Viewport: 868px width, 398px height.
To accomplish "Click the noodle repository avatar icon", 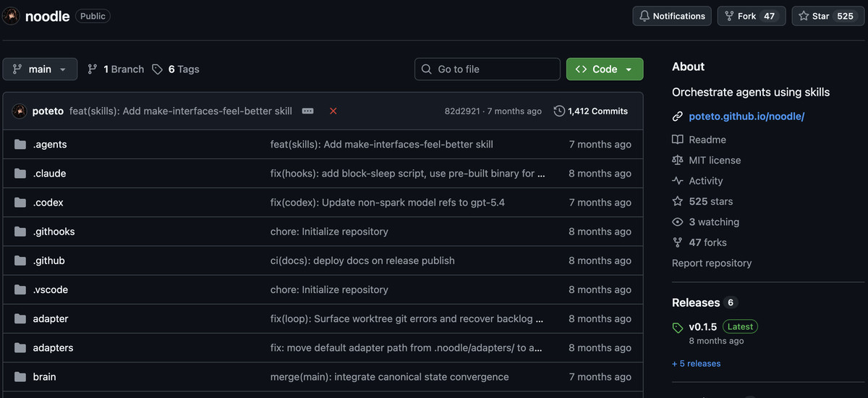I will click(x=11, y=16).
